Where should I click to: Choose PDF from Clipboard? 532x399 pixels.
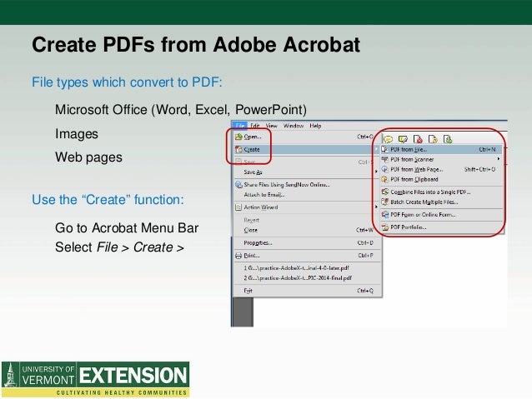[x=441, y=179]
